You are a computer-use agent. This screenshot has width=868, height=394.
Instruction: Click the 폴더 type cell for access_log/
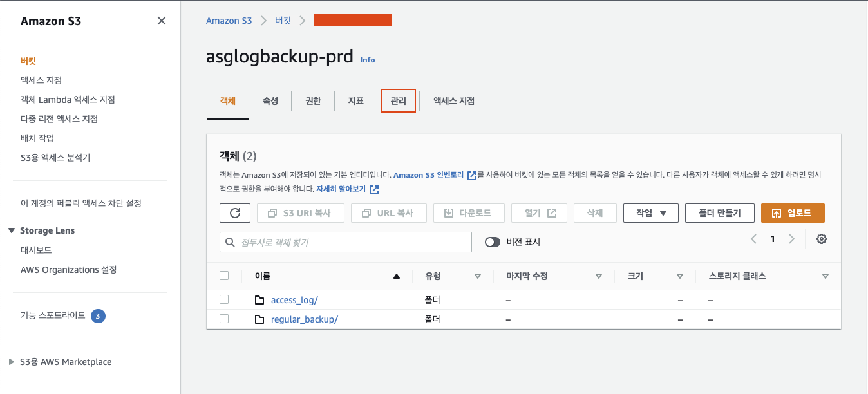pos(433,300)
